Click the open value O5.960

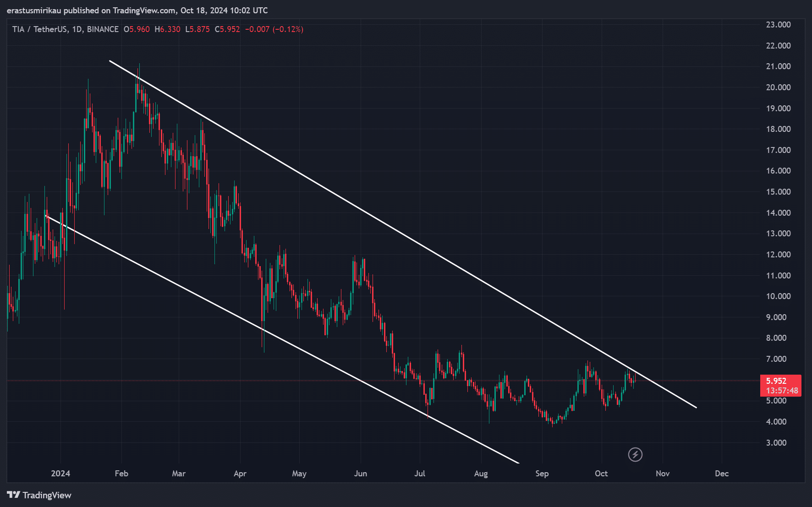click(x=137, y=29)
